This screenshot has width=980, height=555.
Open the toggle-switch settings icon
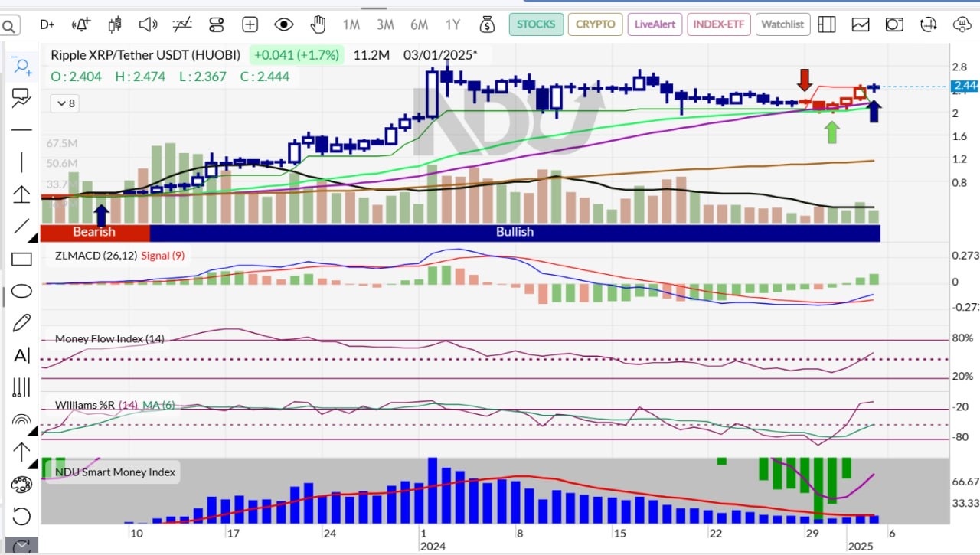point(216,24)
